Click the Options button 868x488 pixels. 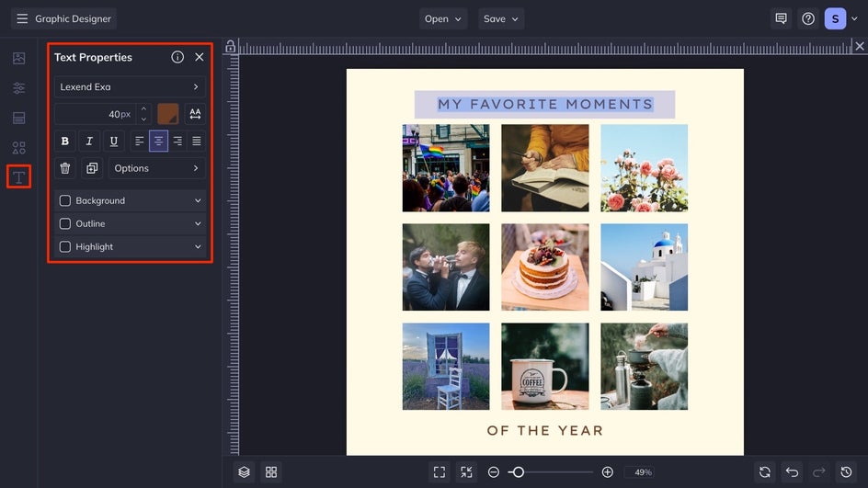(156, 168)
